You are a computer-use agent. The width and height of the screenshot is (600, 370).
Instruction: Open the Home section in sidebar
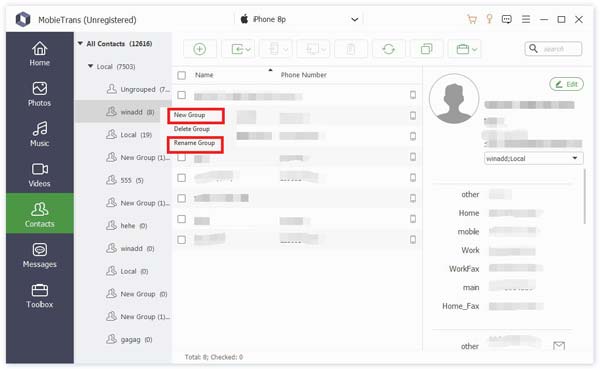click(x=39, y=54)
